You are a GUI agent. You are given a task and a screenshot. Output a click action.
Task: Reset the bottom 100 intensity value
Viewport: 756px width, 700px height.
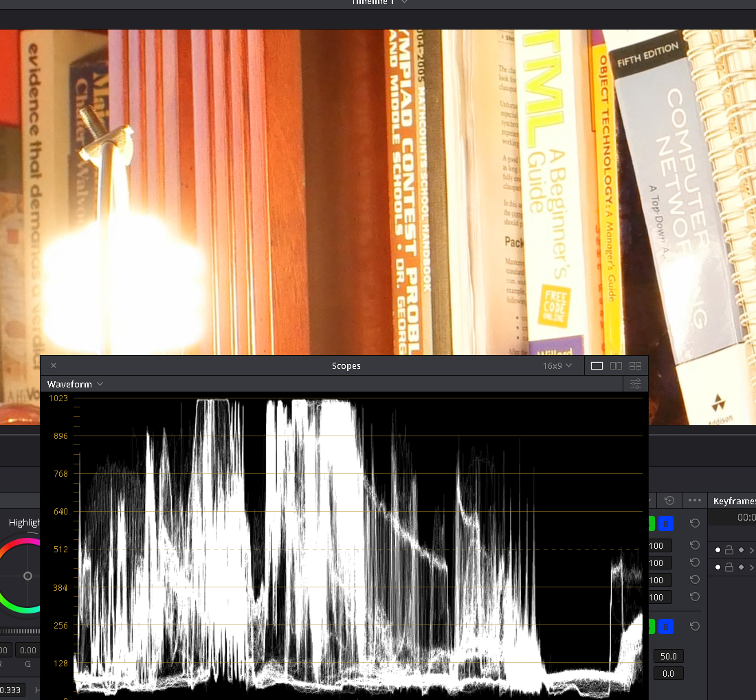(695, 596)
